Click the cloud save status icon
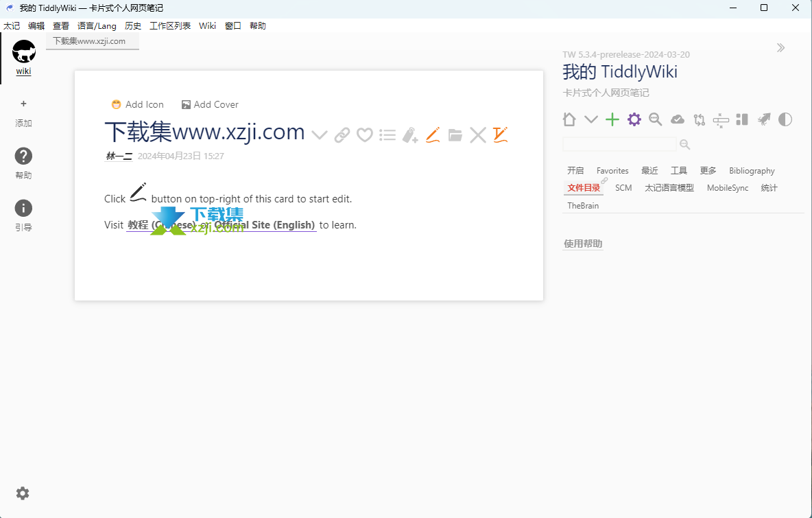This screenshot has height=518, width=812. (678, 119)
